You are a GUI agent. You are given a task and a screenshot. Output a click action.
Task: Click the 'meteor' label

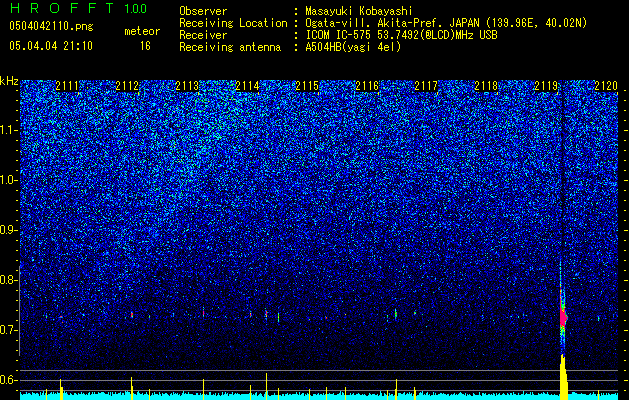coord(142,31)
